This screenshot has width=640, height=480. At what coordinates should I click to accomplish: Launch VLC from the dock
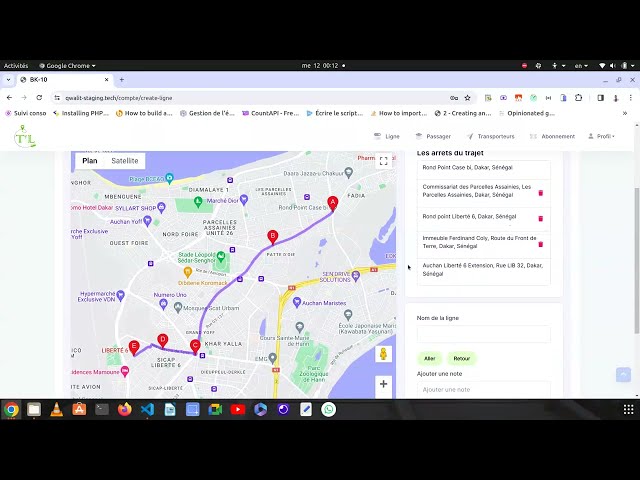pos(56,409)
